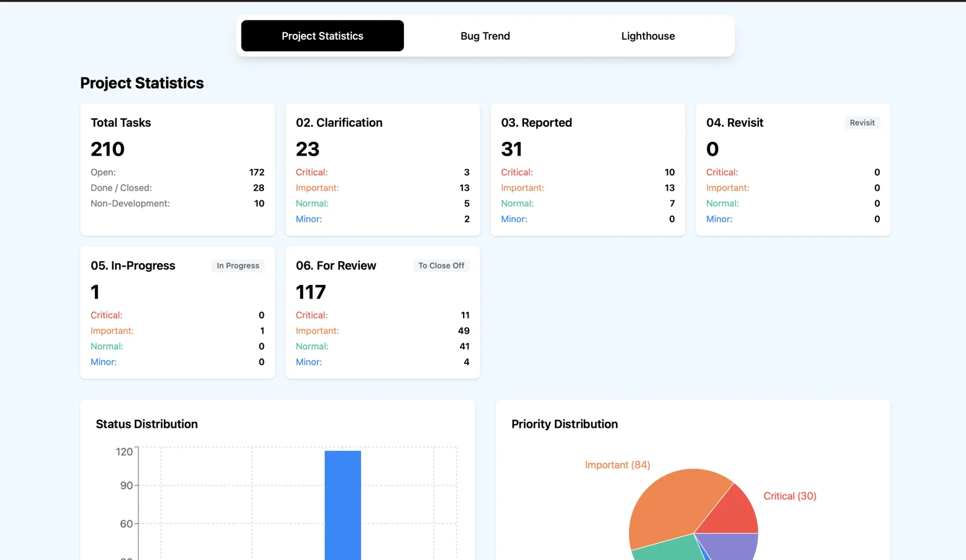The height and width of the screenshot is (560, 966).
Task: Click the Done / Closed label
Action: [x=121, y=188]
